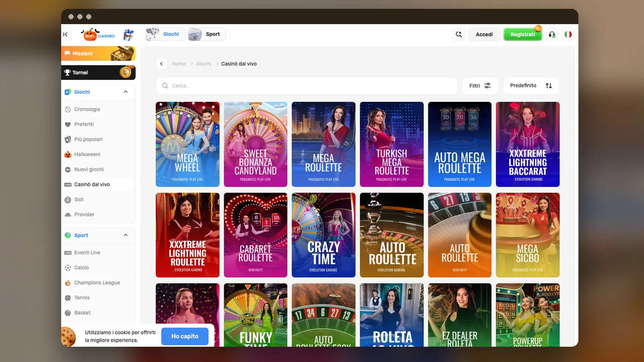Collapse the sidebar with the arrow icon

coord(66,35)
